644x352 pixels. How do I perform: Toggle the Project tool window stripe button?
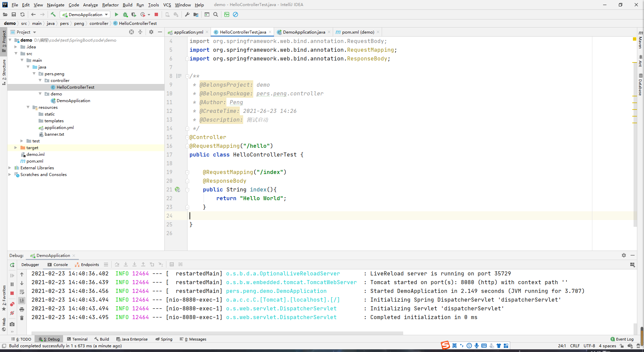(x=4, y=42)
